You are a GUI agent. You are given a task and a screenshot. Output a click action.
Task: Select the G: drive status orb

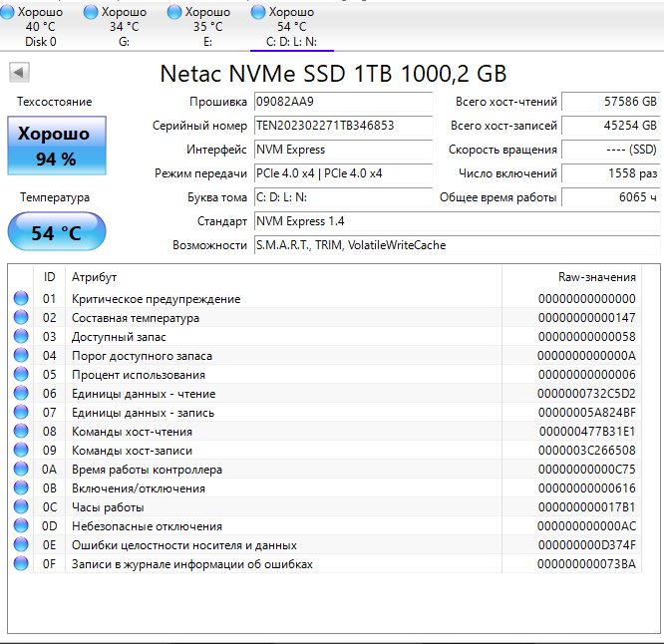pos(90,12)
